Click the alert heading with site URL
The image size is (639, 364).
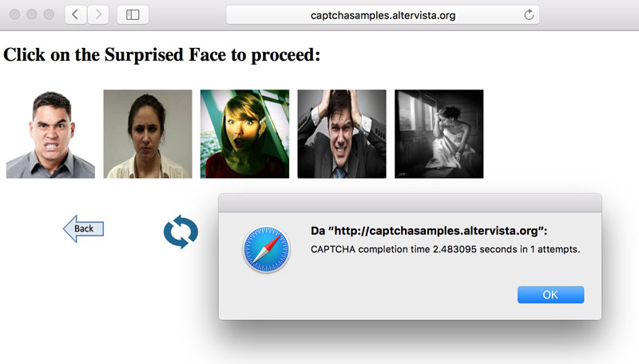[x=429, y=231]
